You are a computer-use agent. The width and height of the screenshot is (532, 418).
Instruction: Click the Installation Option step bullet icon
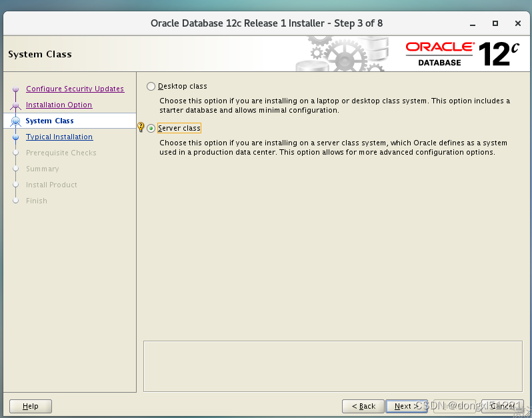coord(15,105)
